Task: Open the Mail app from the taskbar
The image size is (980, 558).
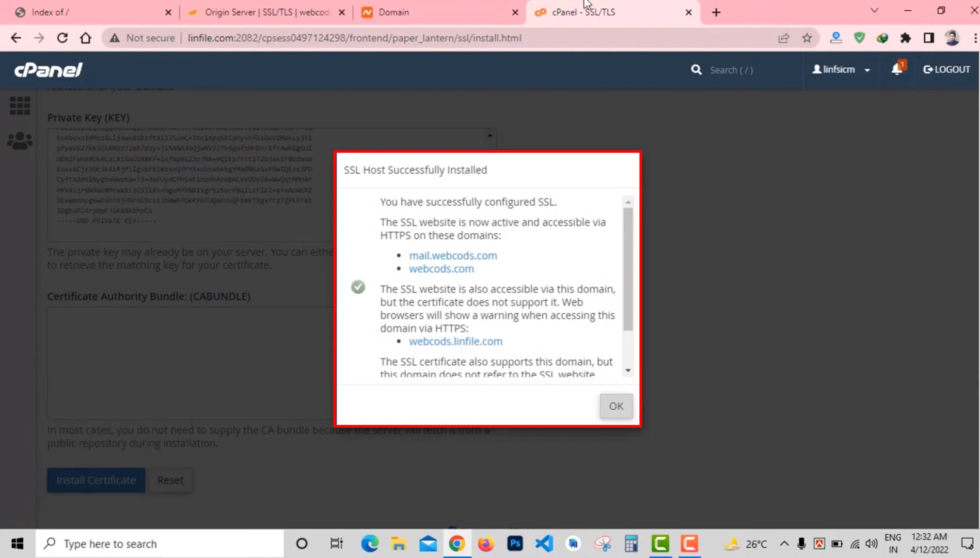Action: 428,544
